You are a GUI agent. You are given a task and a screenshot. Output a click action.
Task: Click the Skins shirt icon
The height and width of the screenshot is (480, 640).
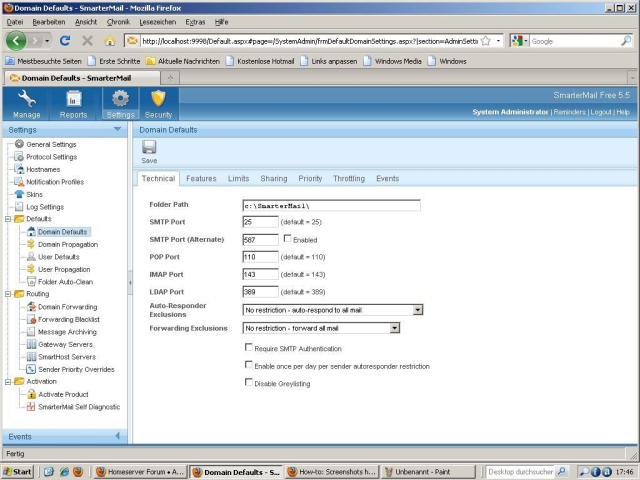click(19, 194)
